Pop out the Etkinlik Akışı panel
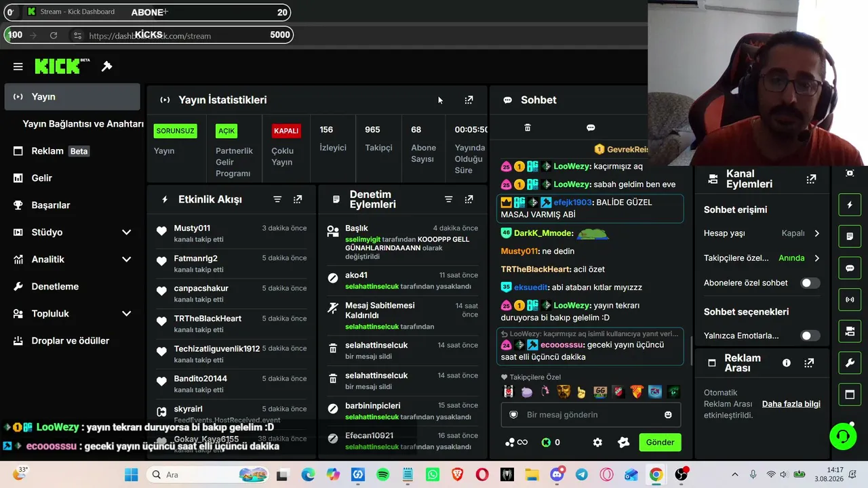The image size is (868, 488). pyautogui.click(x=298, y=199)
